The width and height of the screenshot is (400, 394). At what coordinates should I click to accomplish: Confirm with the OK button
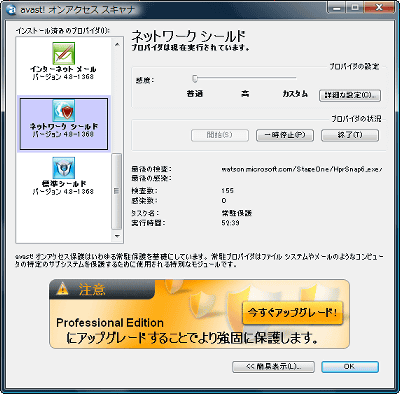pos(350,367)
